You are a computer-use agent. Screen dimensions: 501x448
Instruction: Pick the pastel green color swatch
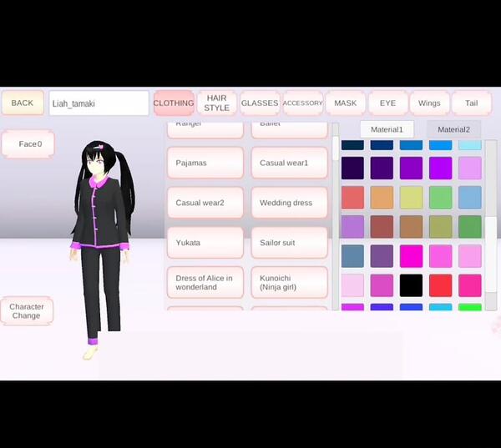click(440, 198)
